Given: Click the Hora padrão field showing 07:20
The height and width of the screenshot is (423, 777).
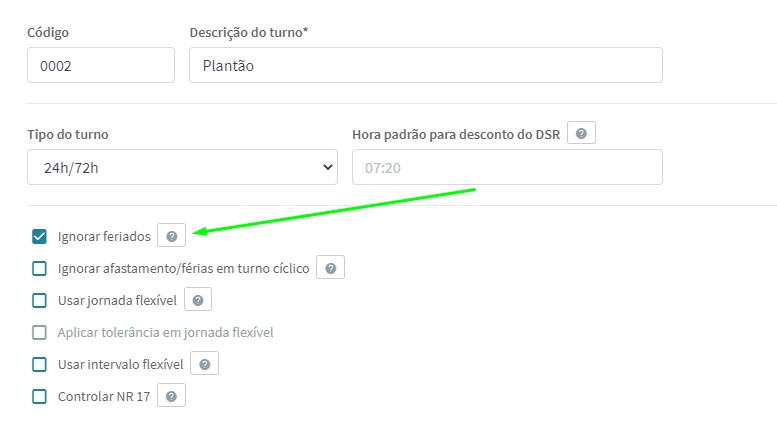Looking at the screenshot, I should pyautogui.click(x=507, y=167).
